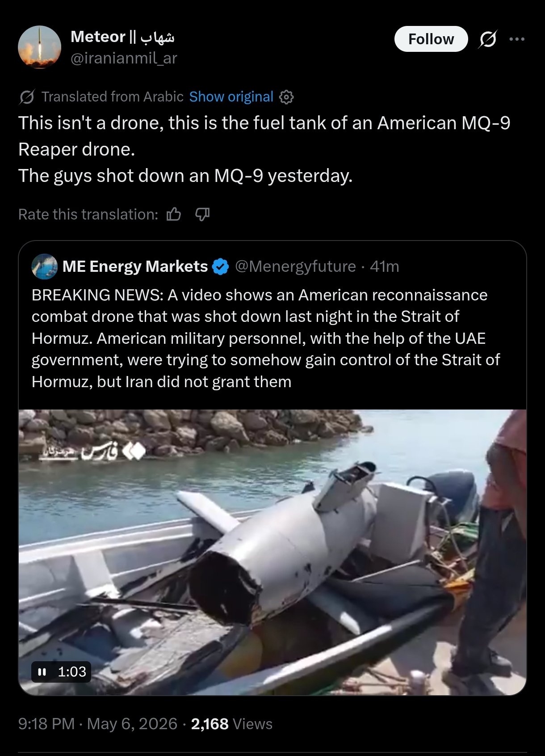Image resolution: width=545 pixels, height=756 pixels.
Task: Rate translation with thumbs down
Action: 202,215
